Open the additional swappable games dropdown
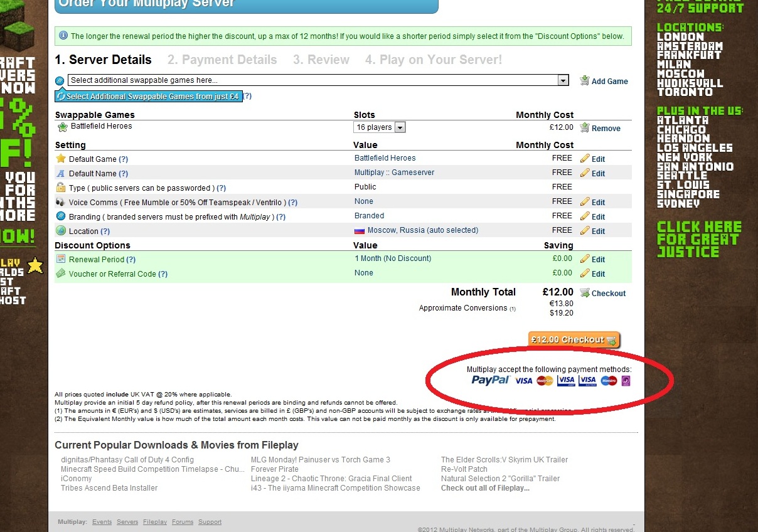The image size is (758, 532). pos(318,80)
